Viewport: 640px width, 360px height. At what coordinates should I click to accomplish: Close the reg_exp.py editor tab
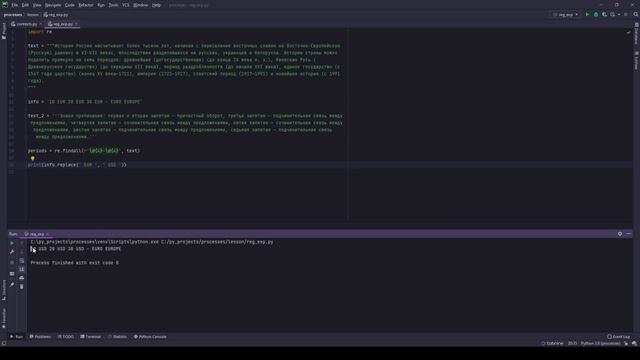tap(76, 24)
